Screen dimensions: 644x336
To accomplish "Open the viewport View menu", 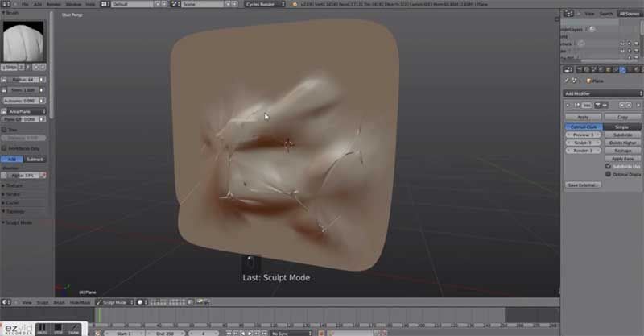I will [27, 302].
